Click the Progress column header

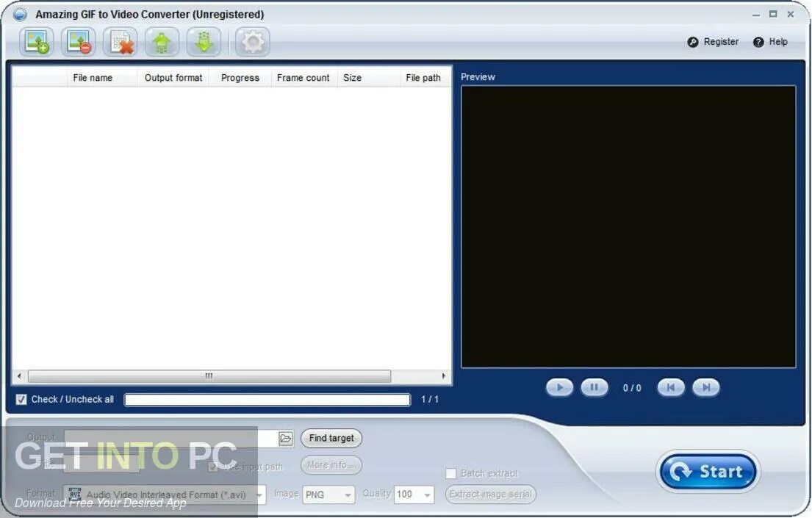pos(240,78)
